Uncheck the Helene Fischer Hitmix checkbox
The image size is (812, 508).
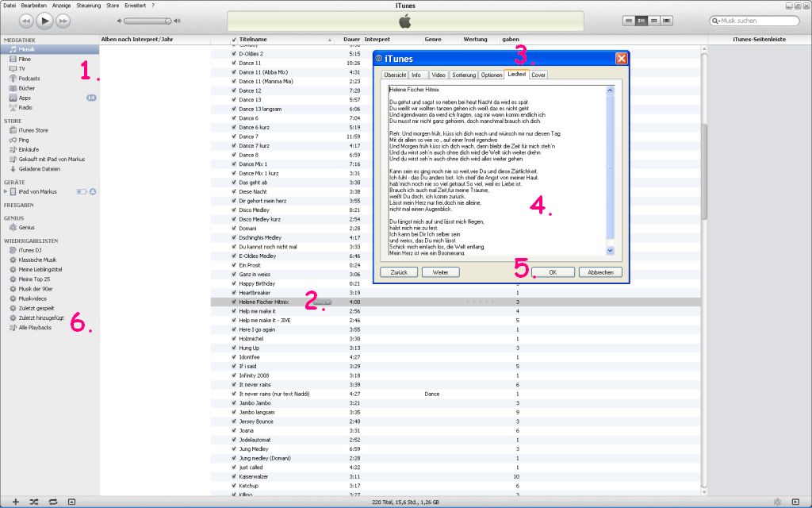[x=234, y=302]
